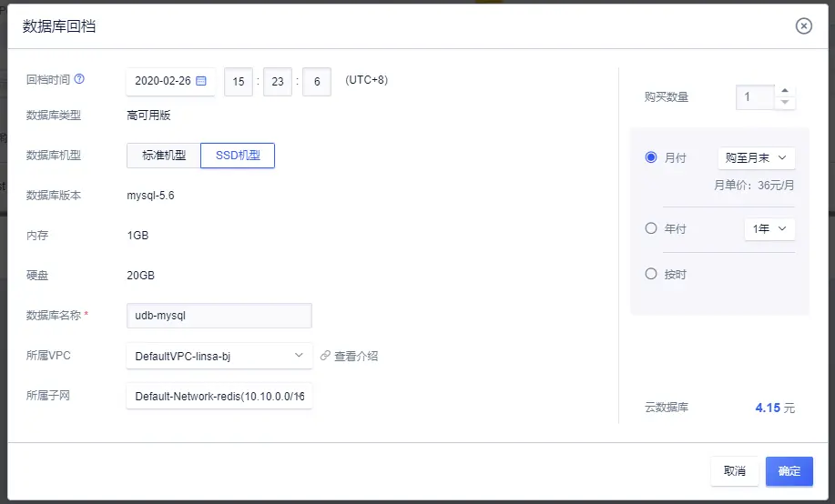This screenshot has width=835, height=504.
Task: Click the help icon beside 回档时间
Action: pyautogui.click(x=79, y=79)
